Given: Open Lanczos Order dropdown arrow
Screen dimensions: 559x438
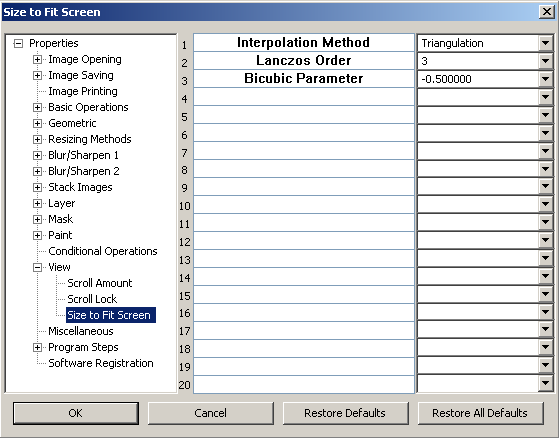Looking at the screenshot, I should pos(545,61).
